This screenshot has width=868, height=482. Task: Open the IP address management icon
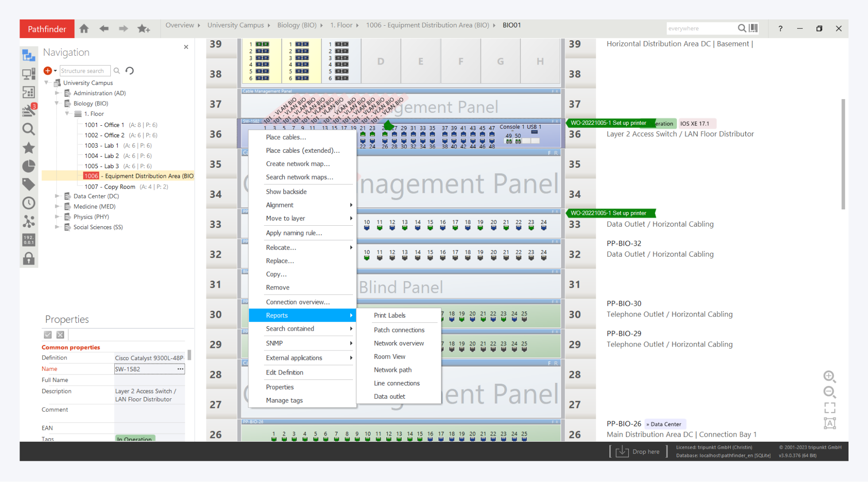click(29, 240)
